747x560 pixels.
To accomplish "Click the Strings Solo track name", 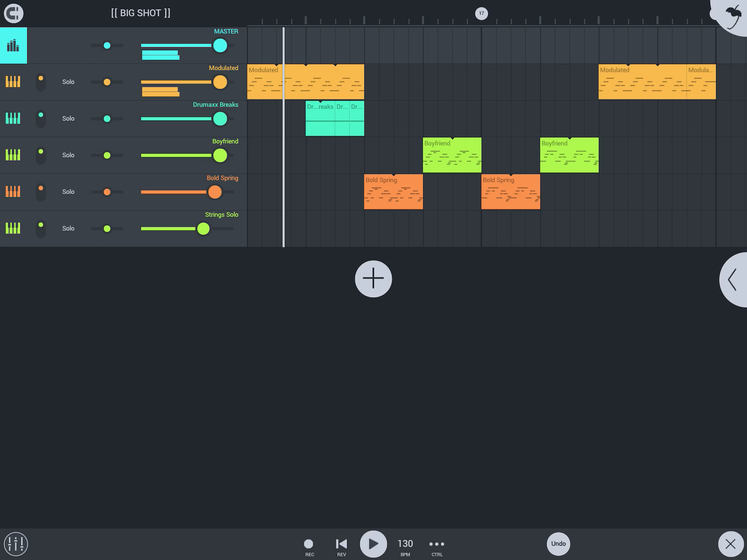I will (x=222, y=214).
